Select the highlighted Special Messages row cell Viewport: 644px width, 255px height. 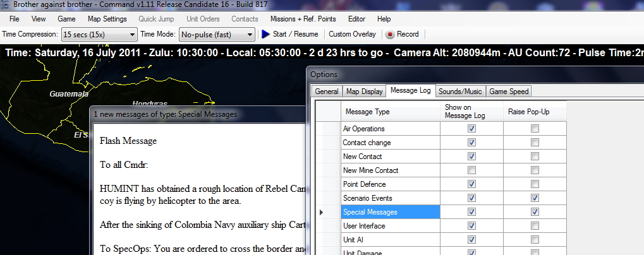[391, 212]
